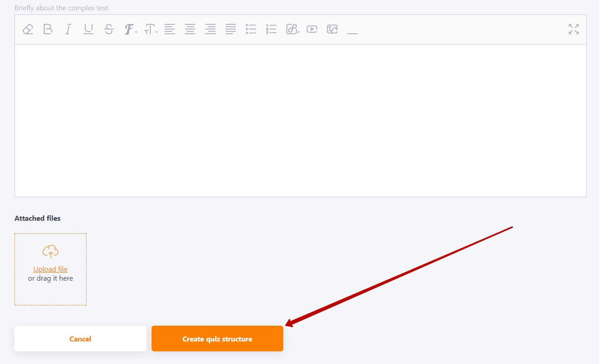599x364 pixels.
Task: Click the cloud upload icon
Action: tap(51, 251)
